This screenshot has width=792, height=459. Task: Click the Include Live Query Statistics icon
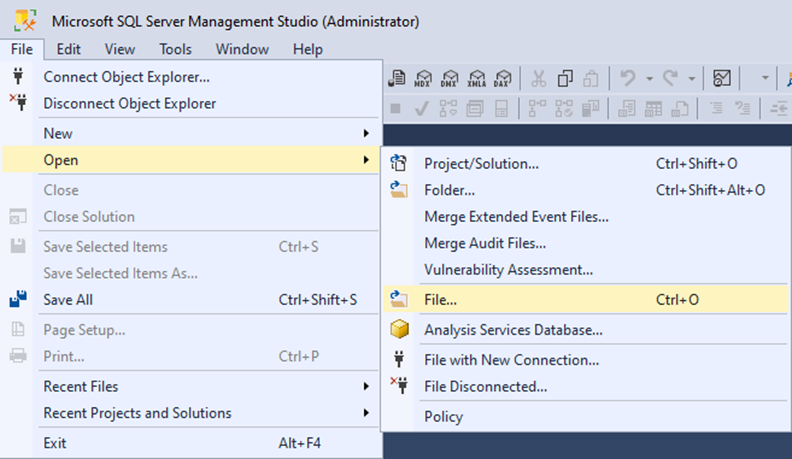click(x=564, y=108)
